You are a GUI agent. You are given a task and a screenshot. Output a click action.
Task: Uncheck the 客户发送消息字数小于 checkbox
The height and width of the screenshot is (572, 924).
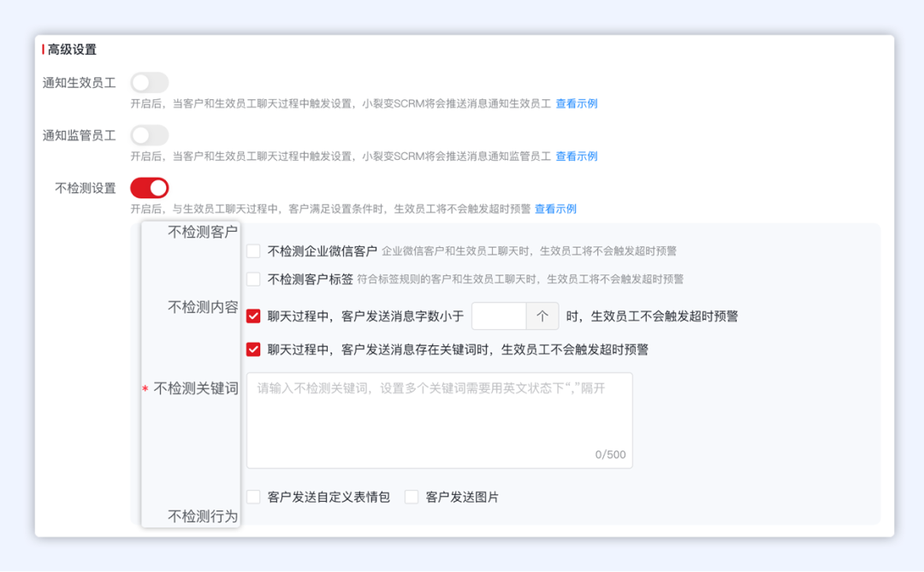pos(253,316)
